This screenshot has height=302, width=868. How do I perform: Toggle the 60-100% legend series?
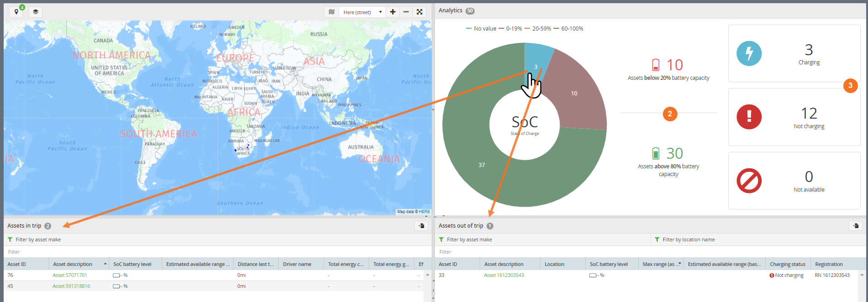(568, 28)
